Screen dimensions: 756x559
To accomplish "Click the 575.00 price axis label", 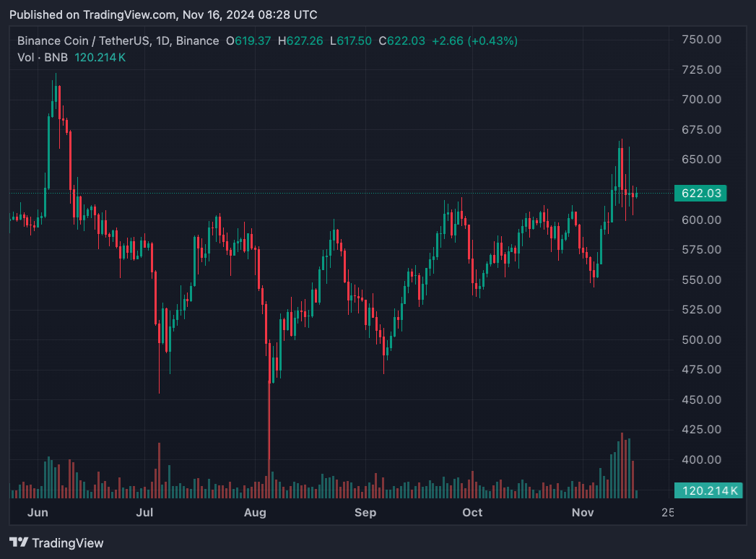I will tap(702, 250).
